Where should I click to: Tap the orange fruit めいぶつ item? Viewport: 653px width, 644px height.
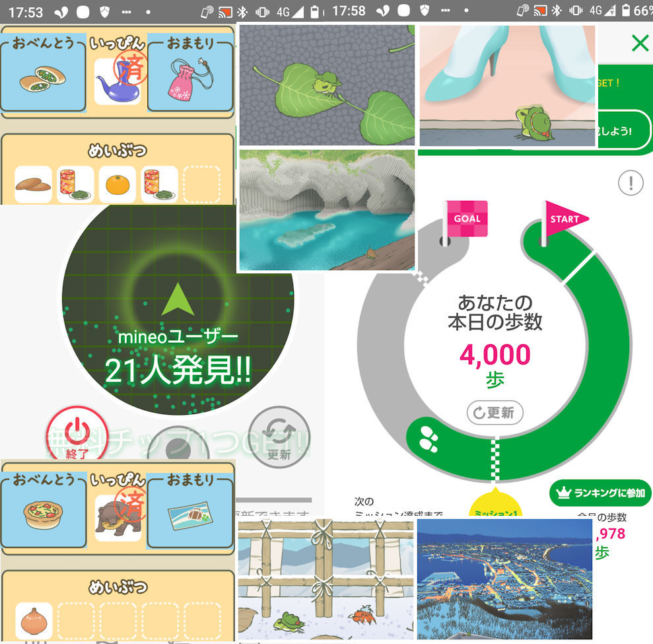pos(118,184)
